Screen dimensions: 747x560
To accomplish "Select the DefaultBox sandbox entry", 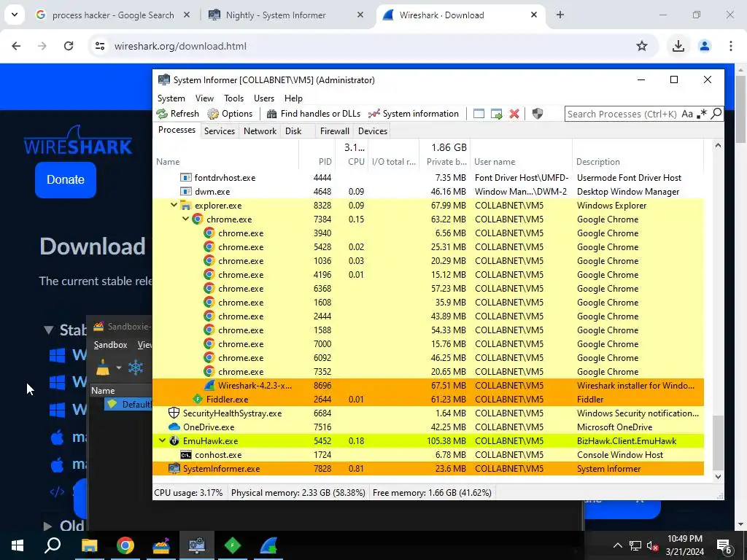I will [x=128, y=404].
